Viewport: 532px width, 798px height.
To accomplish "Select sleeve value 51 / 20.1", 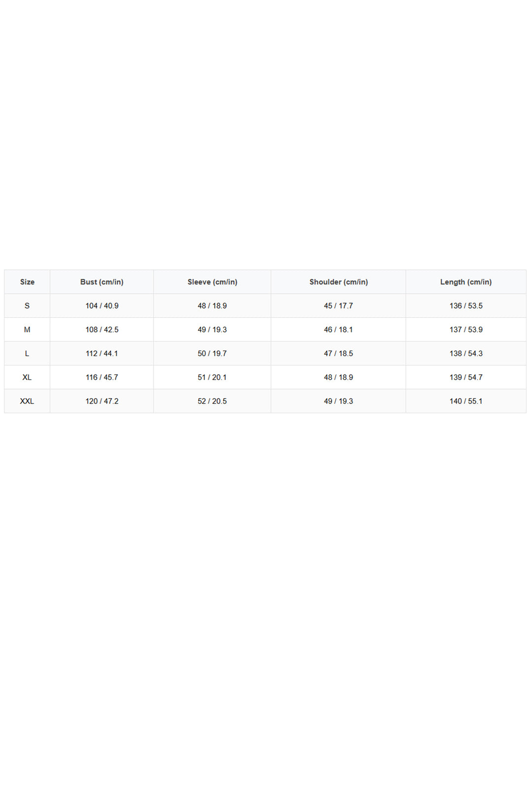I will coord(212,377).
